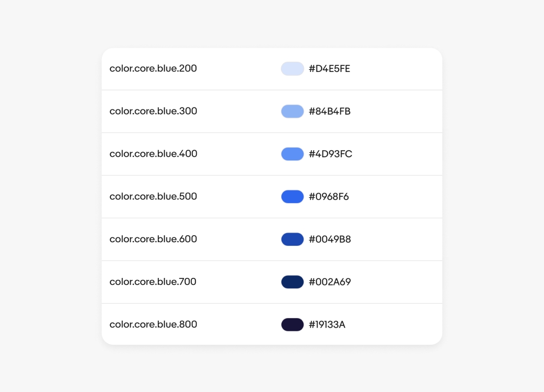Viewport: 544px width, 392px height.
Task: Select the color.core.blue.500 token label
Action: click(x=153, y=197)
